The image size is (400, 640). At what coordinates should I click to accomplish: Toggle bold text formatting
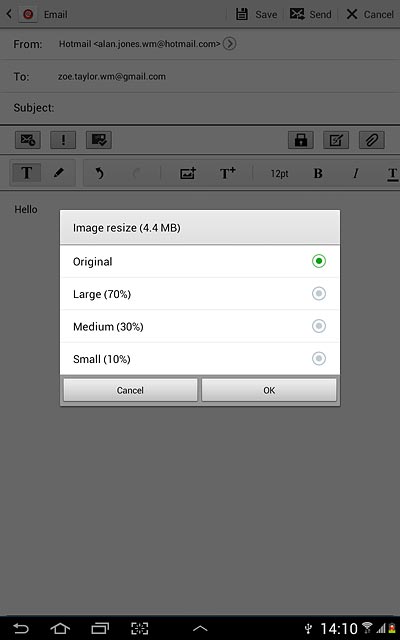[318, 173]
